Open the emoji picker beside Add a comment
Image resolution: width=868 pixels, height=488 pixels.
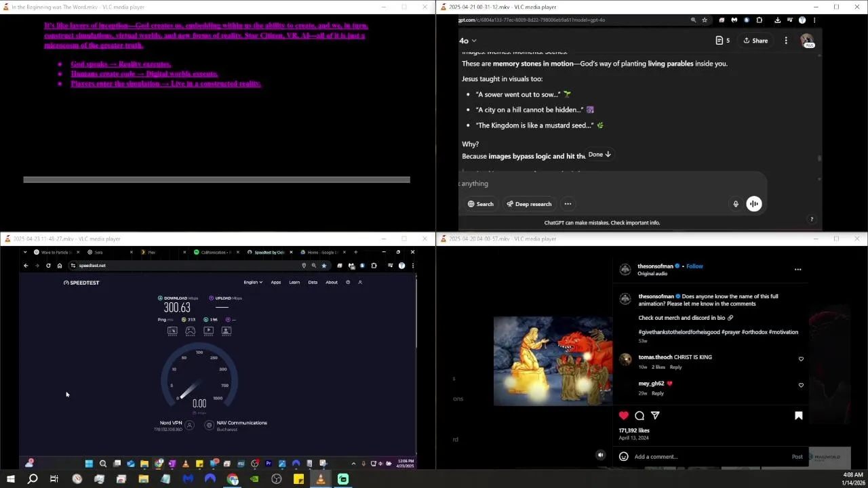pos(624,457)
